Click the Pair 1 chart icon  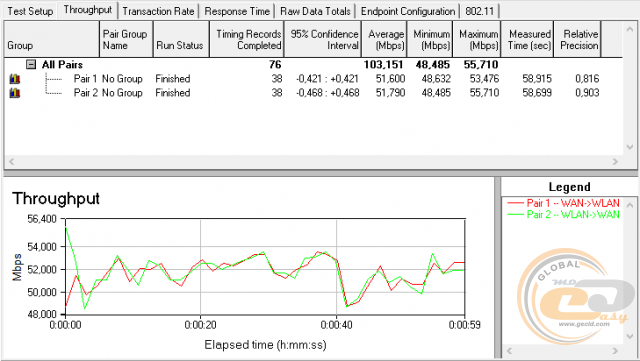pyautogui.click(x=15, y=79)
